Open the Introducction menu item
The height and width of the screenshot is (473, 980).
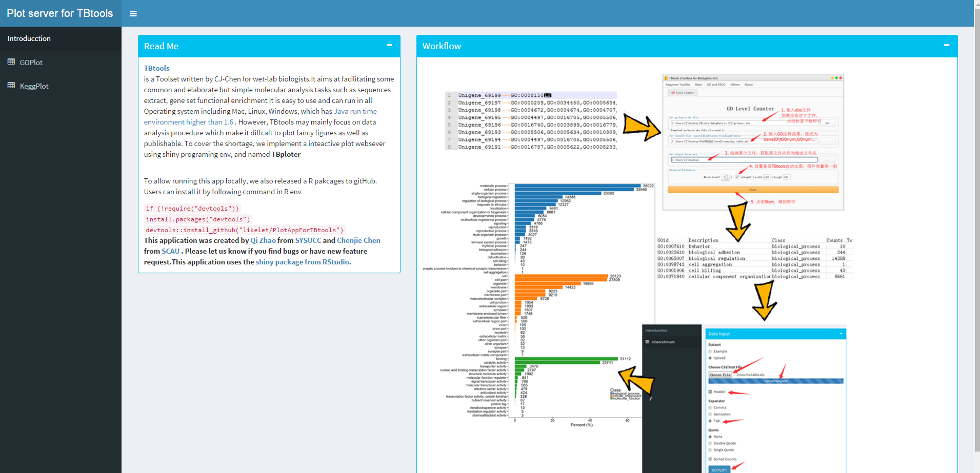click(61, 38)
